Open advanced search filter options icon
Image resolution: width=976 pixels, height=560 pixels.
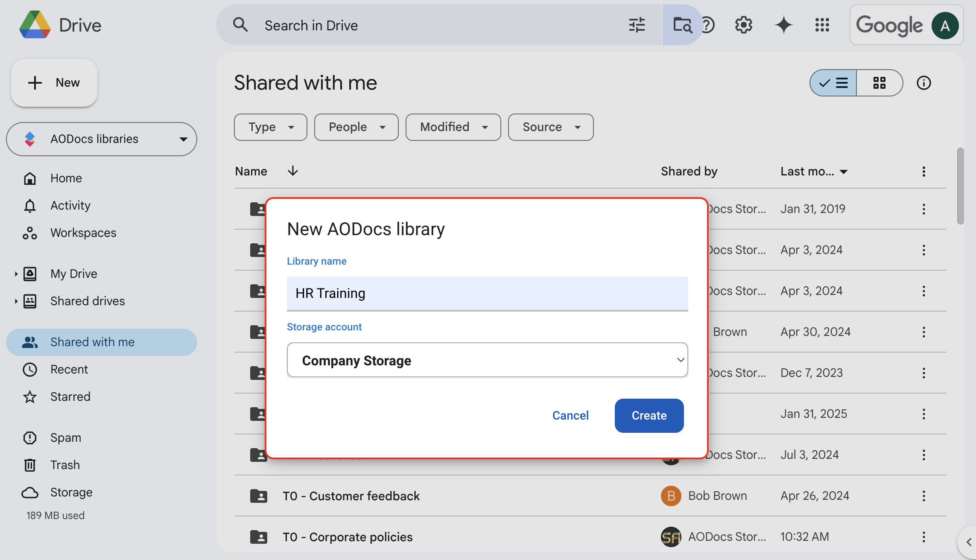[x=637, y=25]
